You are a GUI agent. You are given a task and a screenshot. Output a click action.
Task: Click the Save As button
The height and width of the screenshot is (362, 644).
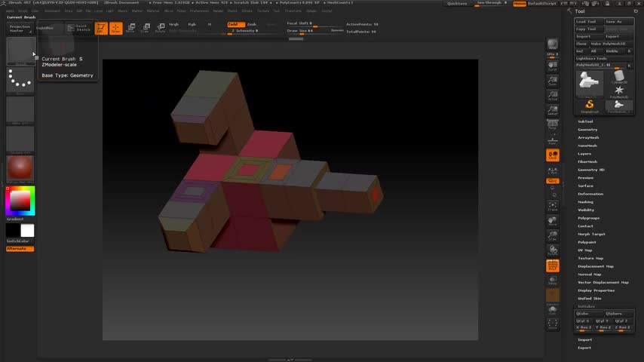[x=619, y=22]
